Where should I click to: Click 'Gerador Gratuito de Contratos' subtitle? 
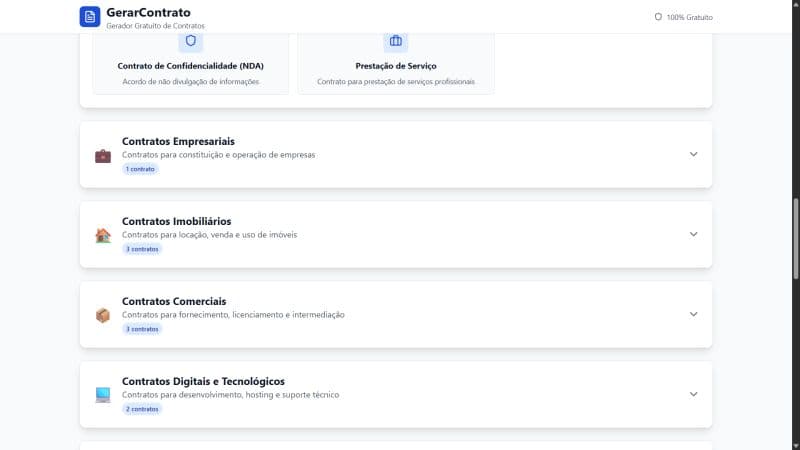[156, 26]
